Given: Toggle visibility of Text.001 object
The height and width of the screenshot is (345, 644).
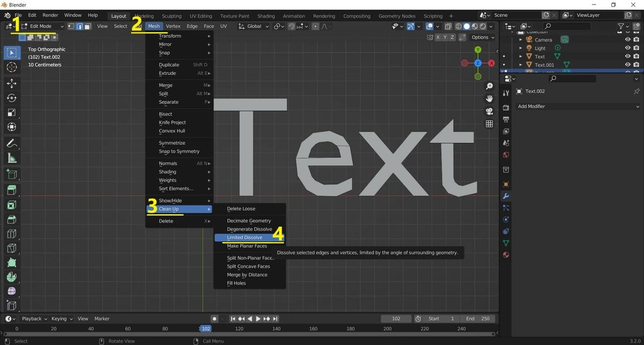Looking at the screenshot, I should tap(627, 65).
